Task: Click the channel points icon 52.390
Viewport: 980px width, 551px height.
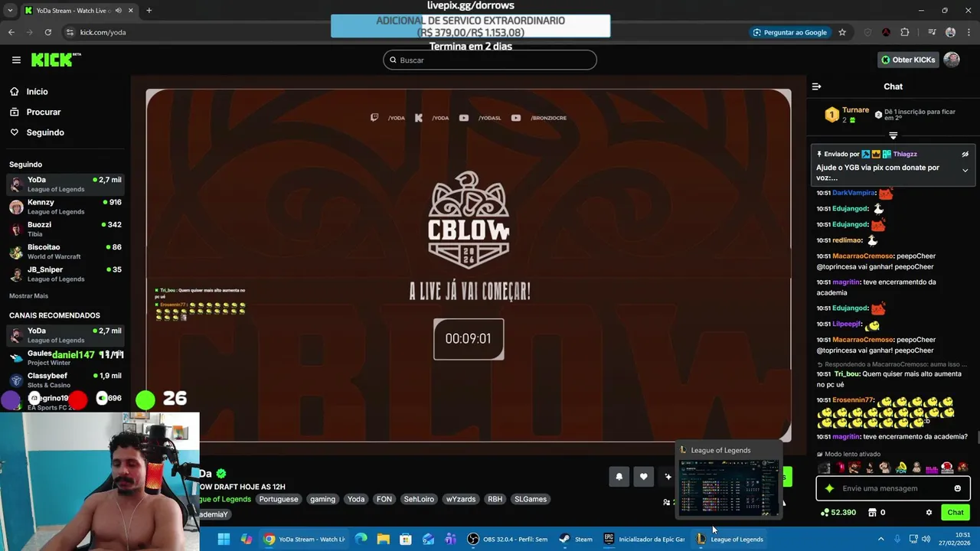Action: click(825, 513)
